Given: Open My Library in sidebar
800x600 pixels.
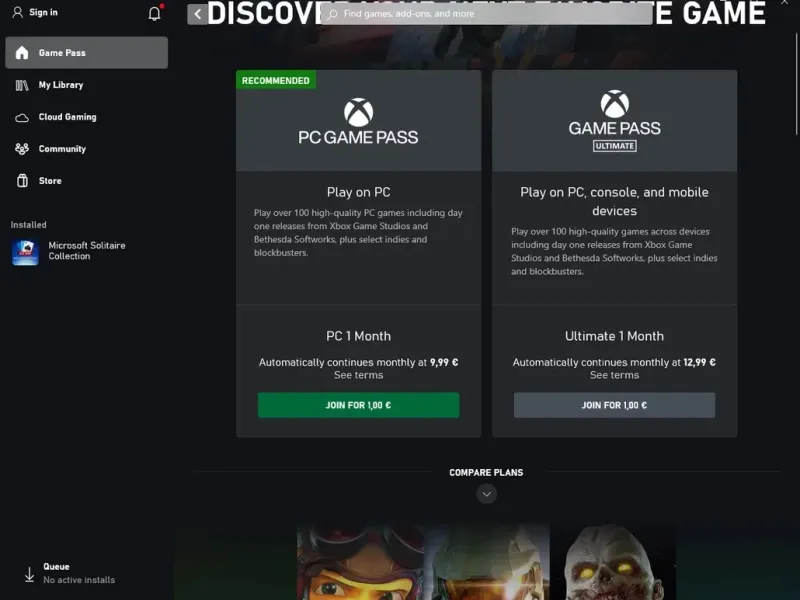Looking at the screenshot, I should [x=87, y=85].
